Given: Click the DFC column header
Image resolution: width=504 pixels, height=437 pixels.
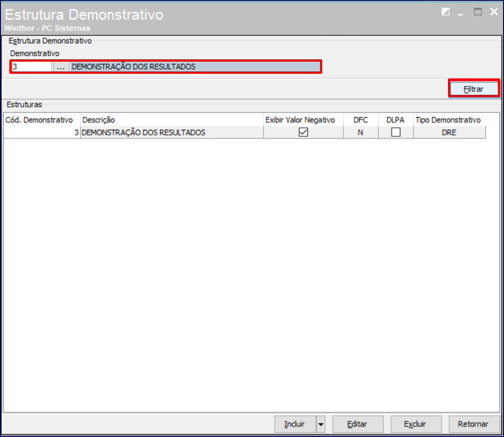Looking at the screenshot, I should (x=361, y=120).
